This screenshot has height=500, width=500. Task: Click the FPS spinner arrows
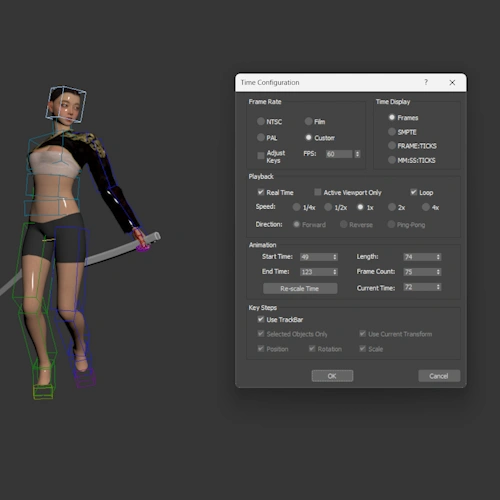click(357, 154)
